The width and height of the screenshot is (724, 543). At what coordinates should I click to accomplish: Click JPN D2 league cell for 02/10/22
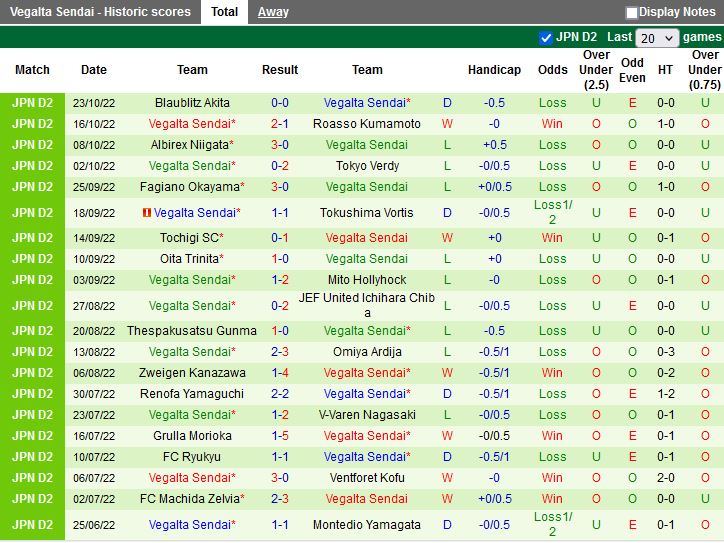[32, 166]
